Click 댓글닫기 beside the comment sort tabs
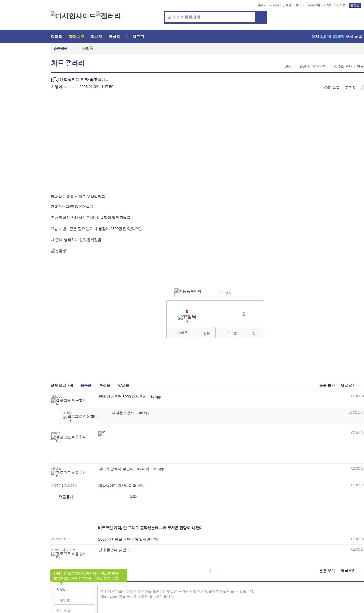The image size is (364, 613). 348,385
